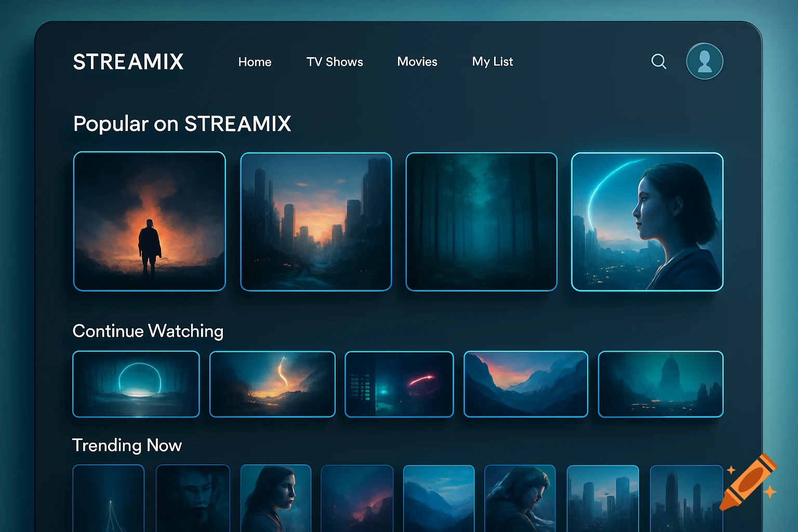Open the mountain sunset thumbnail in Continue Watching
Image resolution: width=798 pixels, height=532 pixels.
[x=526, y=384]
